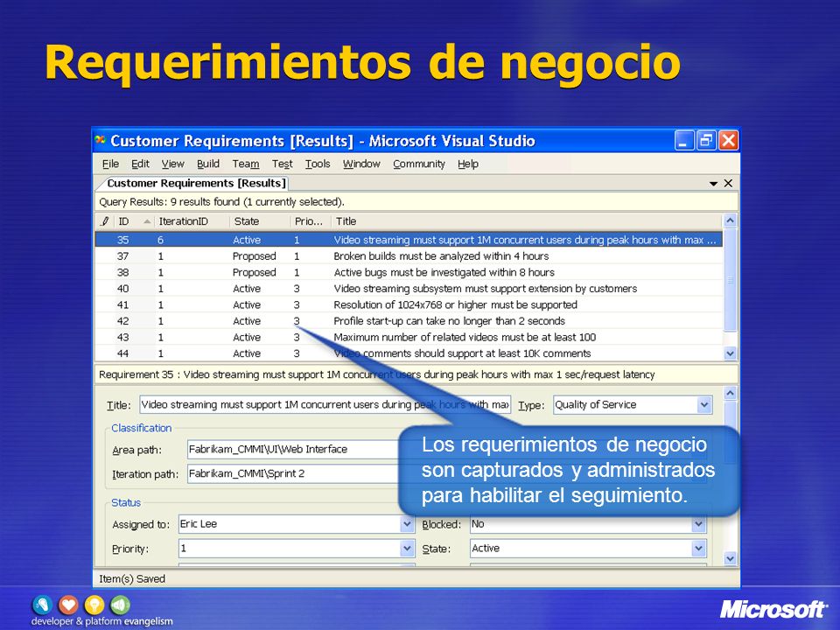Open the Team menu
The image size is (840, 630).
[245, 164]
